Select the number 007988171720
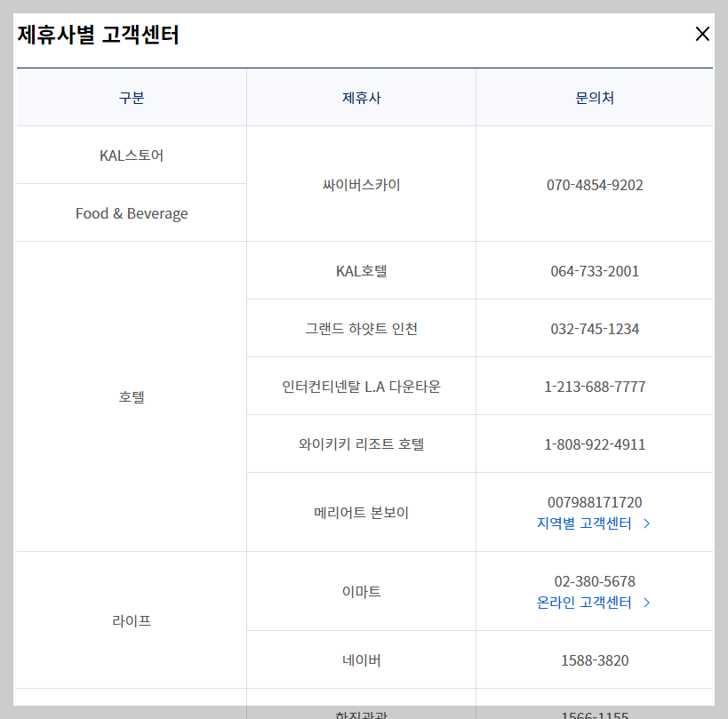Screen dimensions: 728x719 tap(595, 502)
